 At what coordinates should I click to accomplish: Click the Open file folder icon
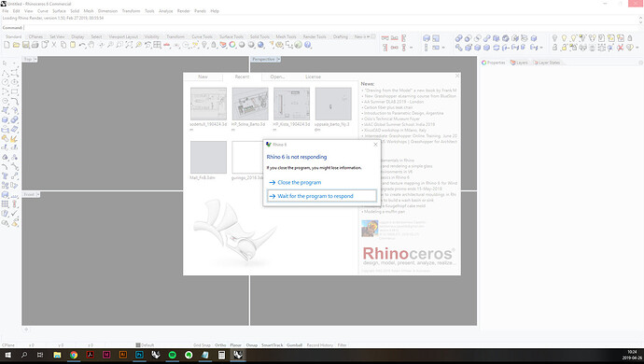pyautogui.click(x=16, y=45)
